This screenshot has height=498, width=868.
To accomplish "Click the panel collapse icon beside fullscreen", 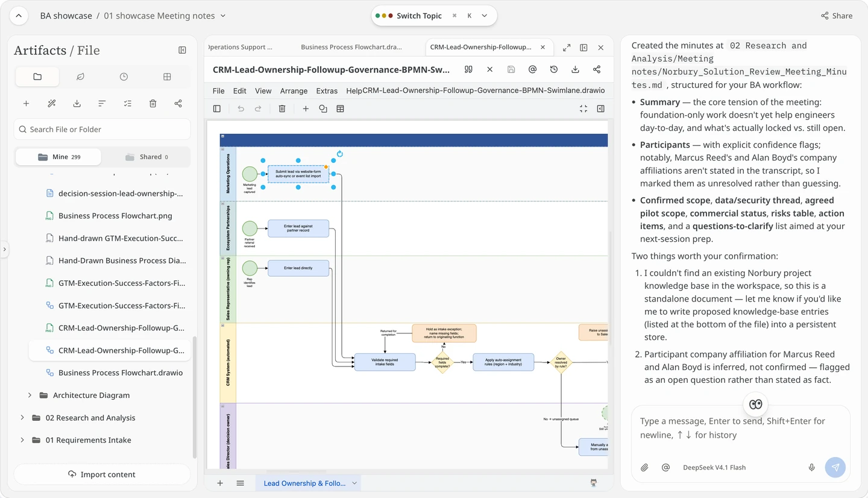I will pyautogui.click(x=583, y=48).
